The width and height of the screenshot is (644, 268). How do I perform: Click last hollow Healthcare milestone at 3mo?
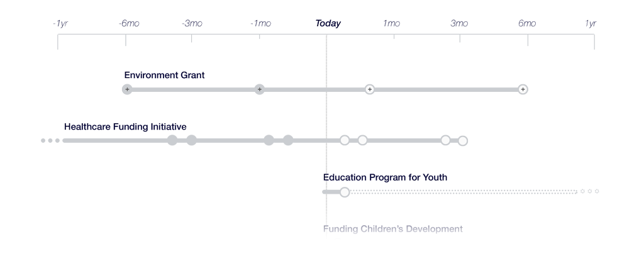click(463, 140)
